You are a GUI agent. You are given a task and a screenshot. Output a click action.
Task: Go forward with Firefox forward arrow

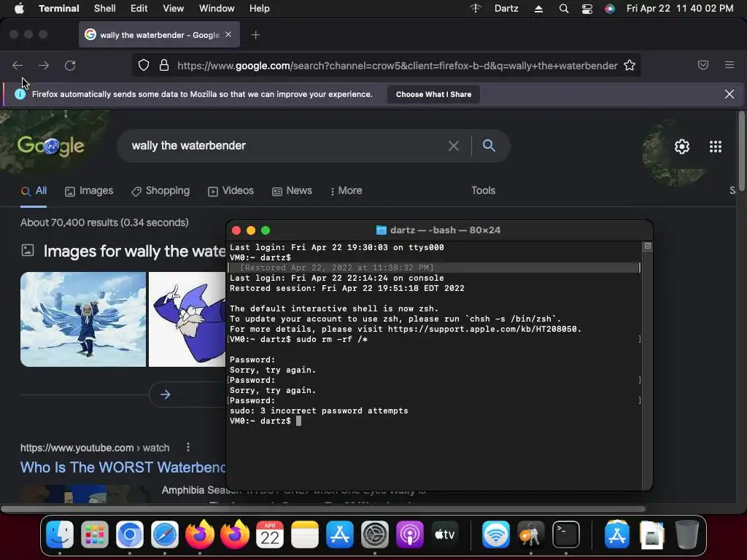tap(44, 65)
